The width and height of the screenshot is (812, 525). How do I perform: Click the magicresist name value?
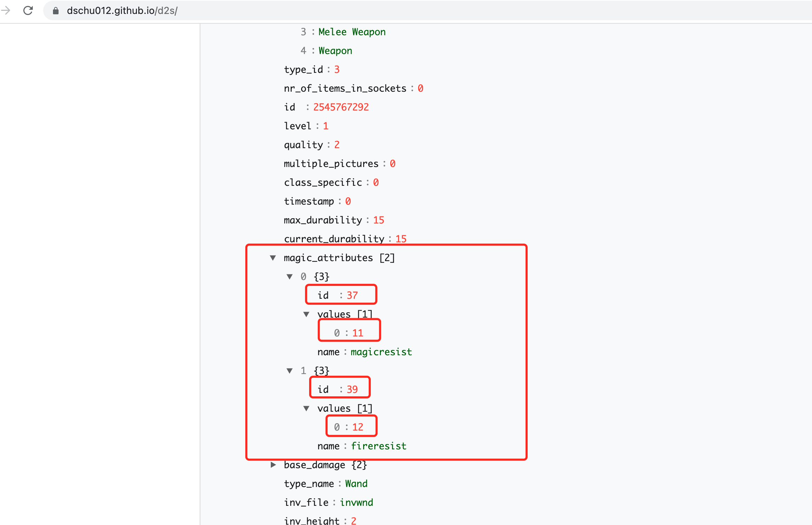coord(381,352)
